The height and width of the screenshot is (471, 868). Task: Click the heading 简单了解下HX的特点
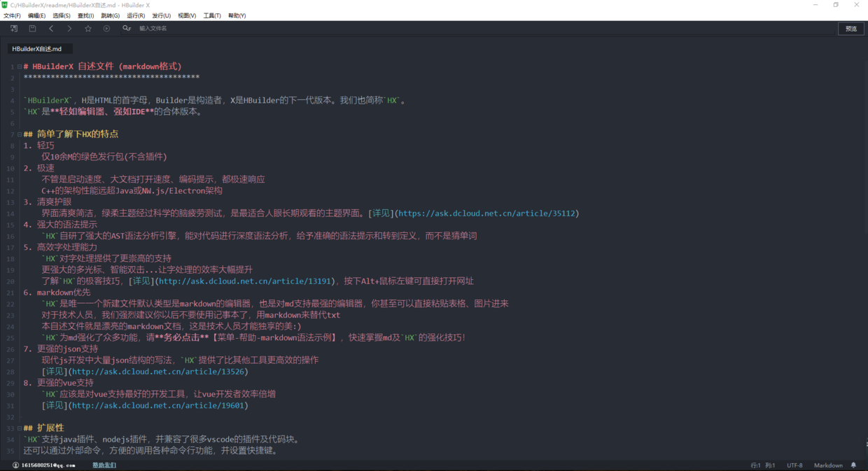pos(78,134)
